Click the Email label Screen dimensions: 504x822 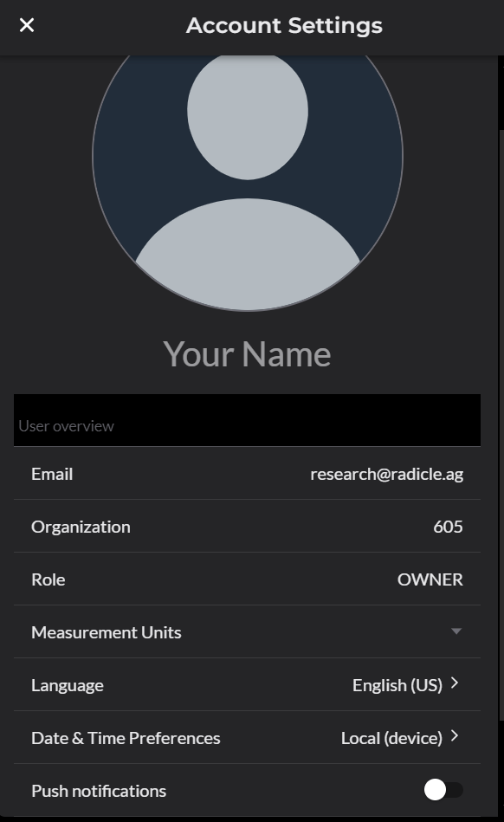point(52,474)
